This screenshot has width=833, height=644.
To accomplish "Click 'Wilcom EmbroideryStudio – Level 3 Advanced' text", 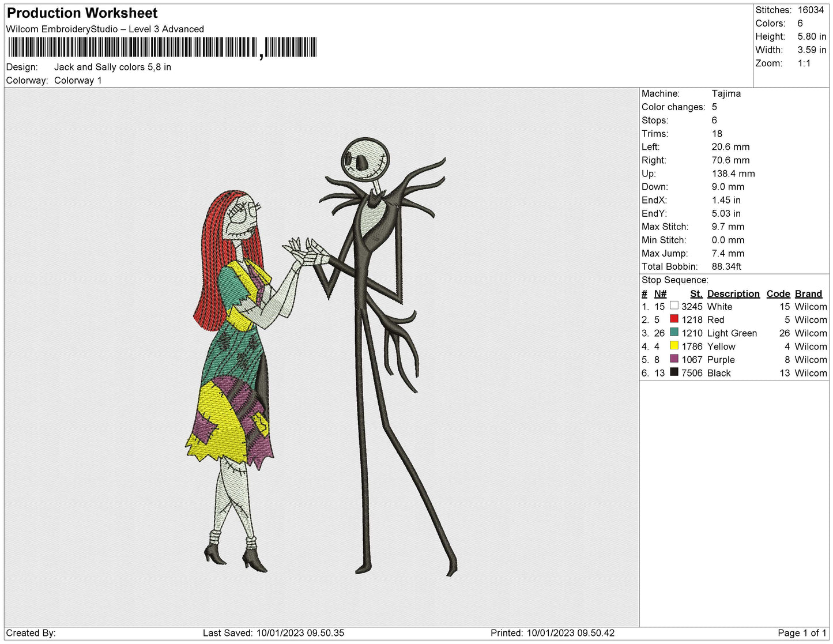I will (105, 29).
